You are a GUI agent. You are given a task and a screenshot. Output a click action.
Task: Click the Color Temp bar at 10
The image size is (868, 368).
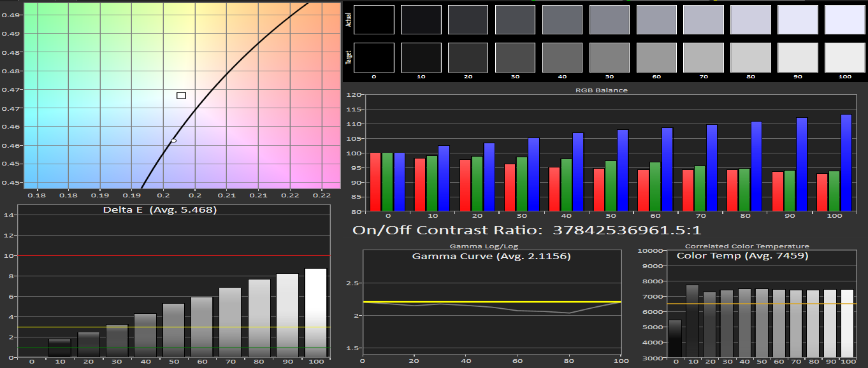(691, 321)
